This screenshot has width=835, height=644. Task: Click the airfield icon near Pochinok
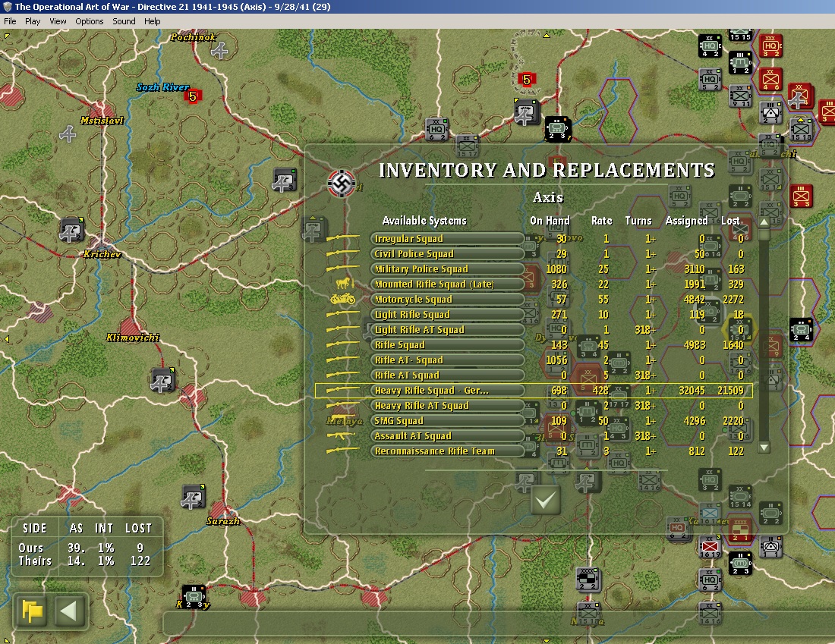point(219,51)
